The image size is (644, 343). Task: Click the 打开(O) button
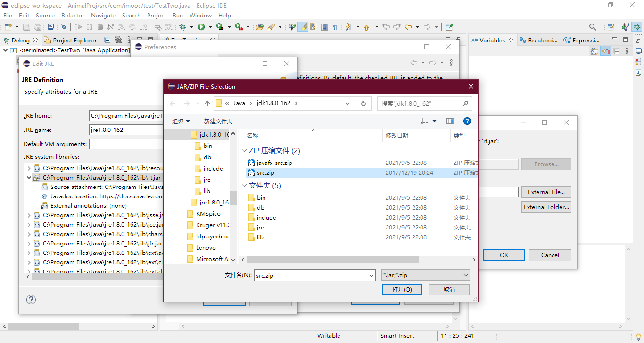click(402, 290)
